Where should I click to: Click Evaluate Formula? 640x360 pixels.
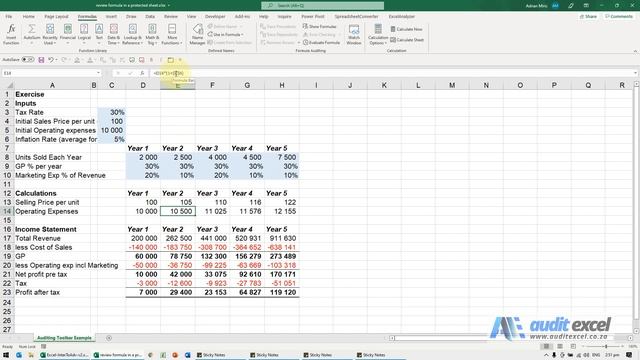tap(321, 42)
